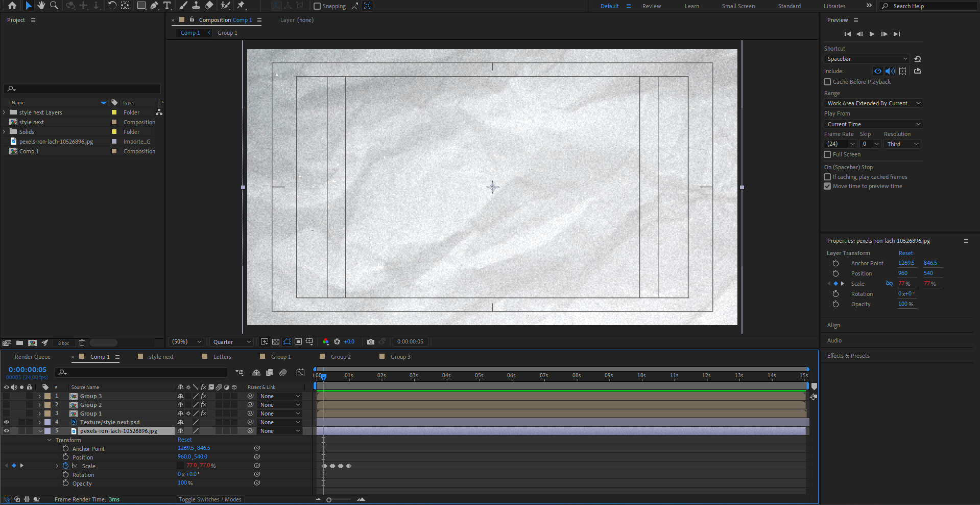Open the Quarter resolution dropdown
The height and width of the screenshot is (505, 980).
(x=232, y=341)
